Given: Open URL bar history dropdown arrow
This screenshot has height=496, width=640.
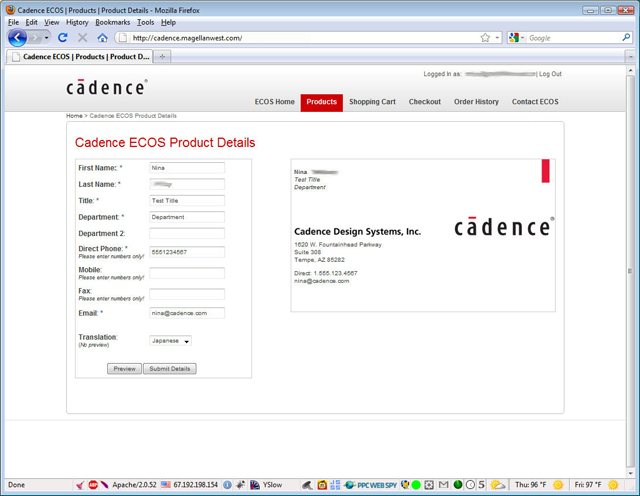Looking at the screenshot, I should [x=497, y=38].
